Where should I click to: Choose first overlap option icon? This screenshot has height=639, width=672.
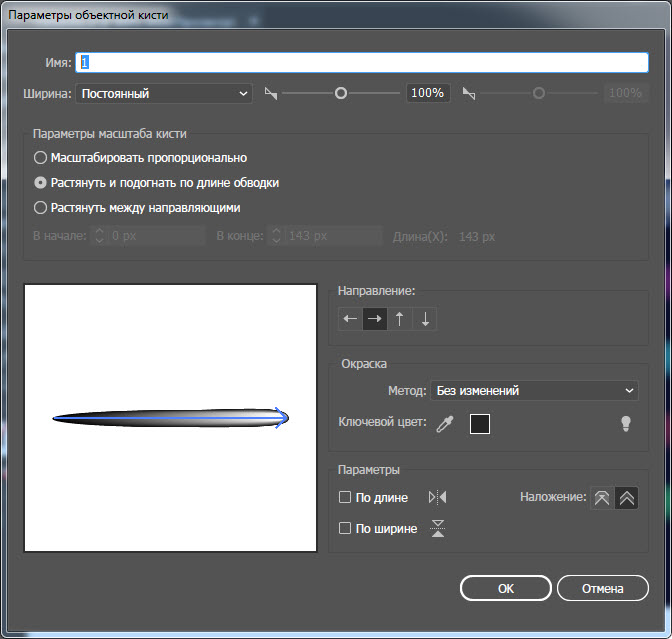602,498
